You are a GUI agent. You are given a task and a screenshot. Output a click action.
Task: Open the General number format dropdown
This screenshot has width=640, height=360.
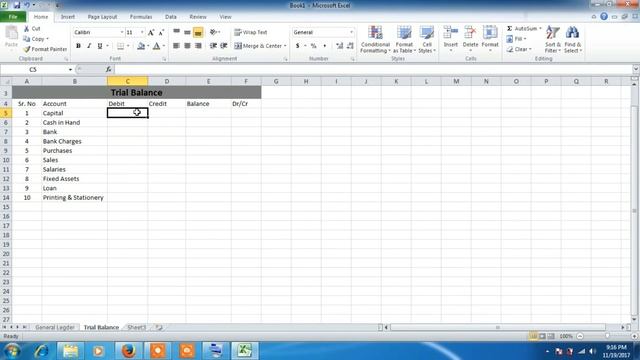351,32
